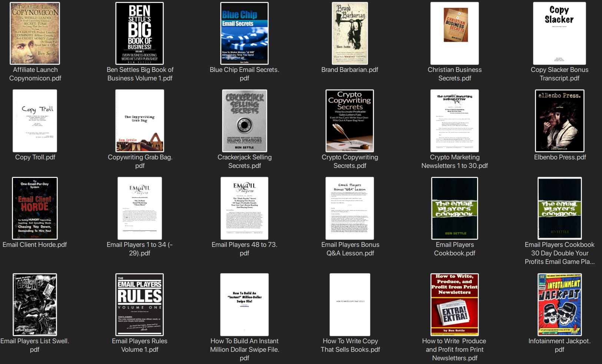602x364 pixels.
Task: Open the Crackerjack Selling Secrets safe-dial cover
Action: (x=244, y=120)
